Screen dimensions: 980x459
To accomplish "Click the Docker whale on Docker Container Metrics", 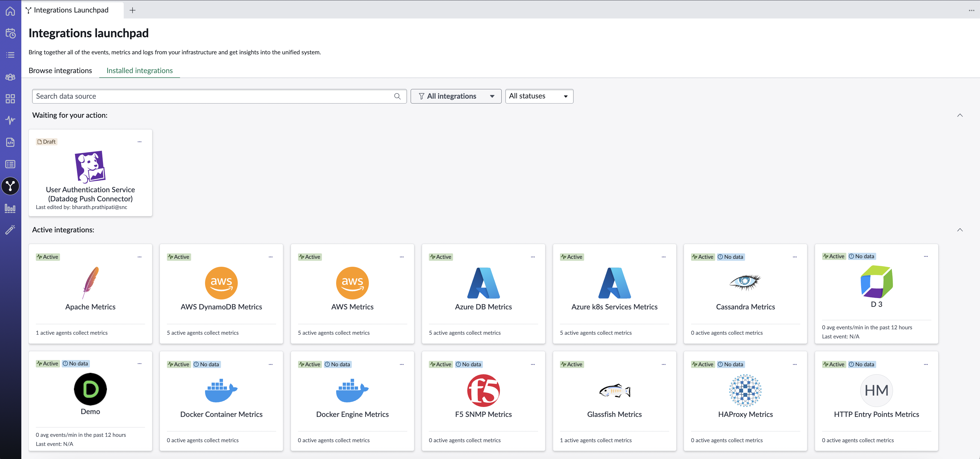I will click(x=222, y=390).
